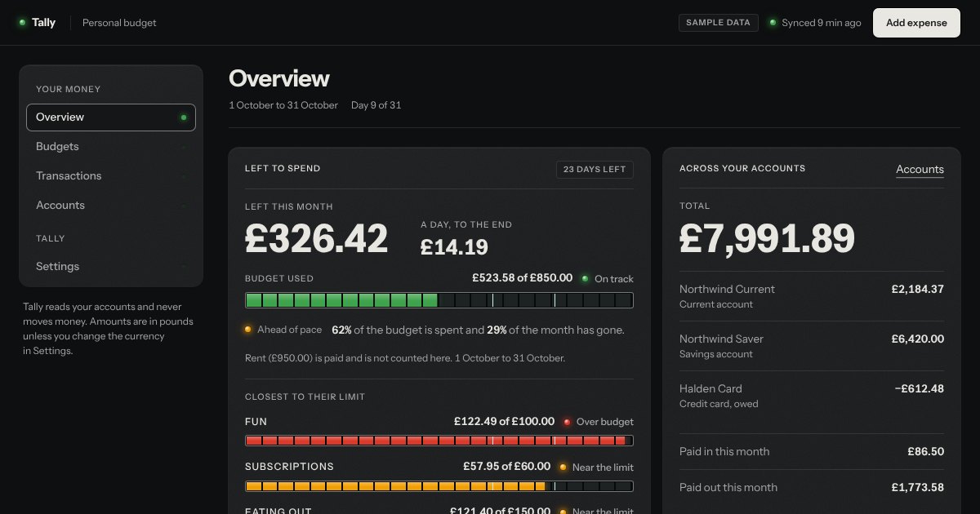Screen dimensions: 980x514
Task: Click the £523.58 of £850.00 text
Action: [x=523, y=278]
